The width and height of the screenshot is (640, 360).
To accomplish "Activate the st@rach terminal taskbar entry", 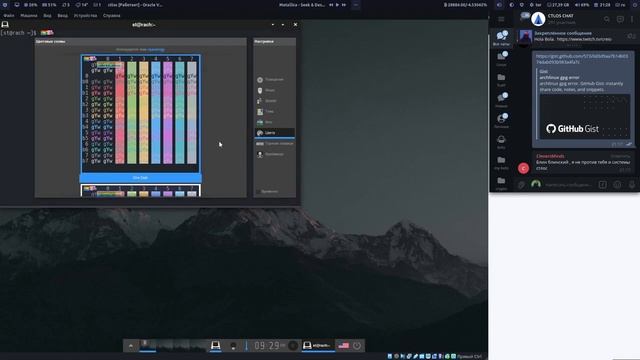I will pos(317,345).
